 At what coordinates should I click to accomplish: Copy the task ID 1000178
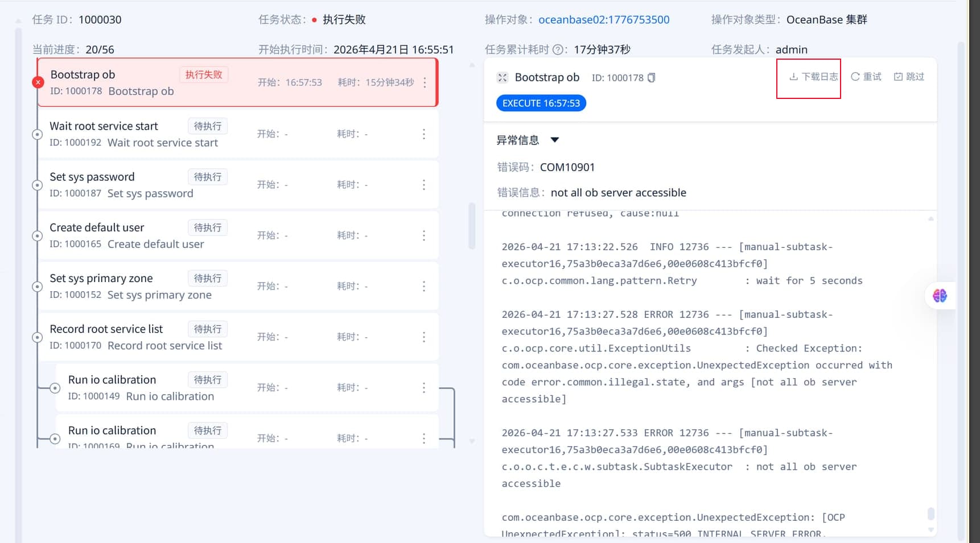652,77
